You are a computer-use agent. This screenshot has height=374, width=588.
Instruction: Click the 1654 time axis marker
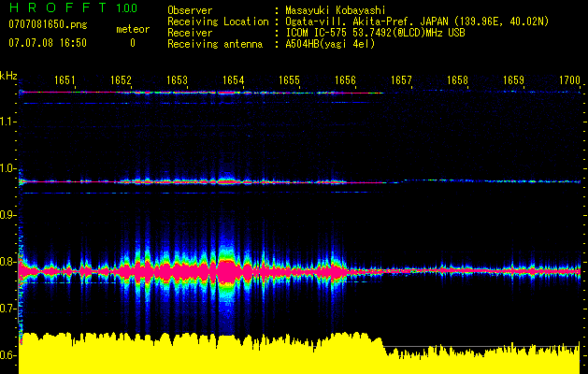[x=234, y=80]
